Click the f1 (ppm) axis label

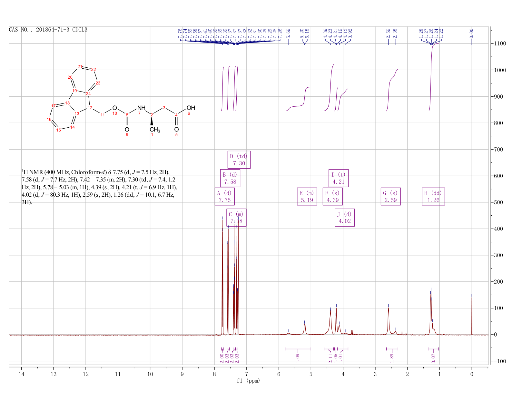[248, 381]
